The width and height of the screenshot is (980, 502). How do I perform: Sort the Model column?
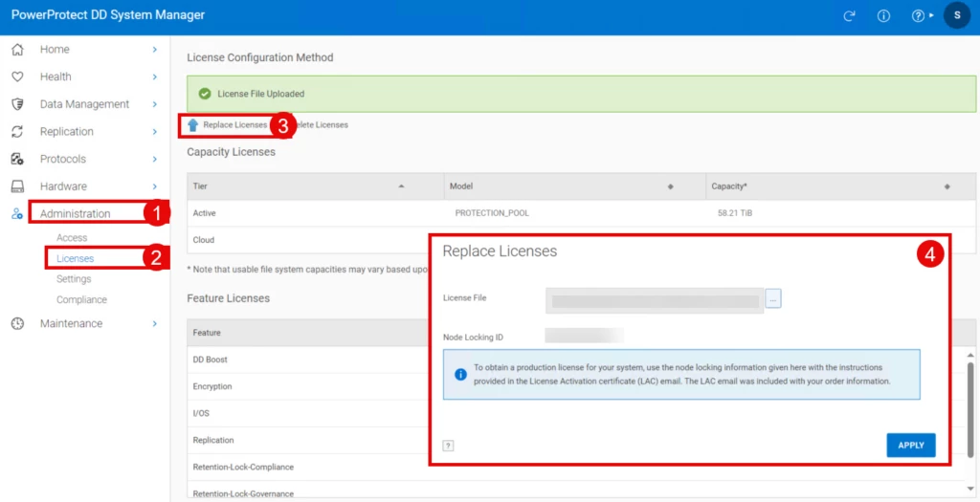(x=671, y=186)
